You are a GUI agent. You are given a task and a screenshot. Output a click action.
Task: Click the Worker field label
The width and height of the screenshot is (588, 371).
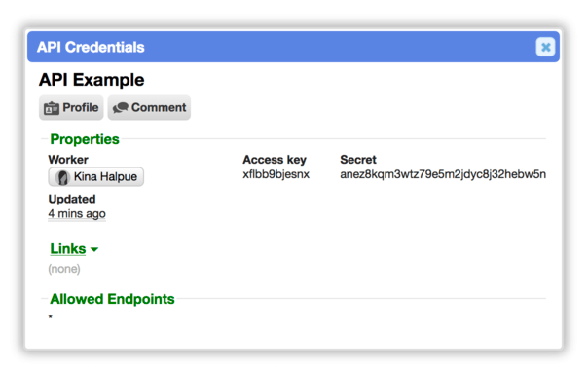[x=68, y=160]
